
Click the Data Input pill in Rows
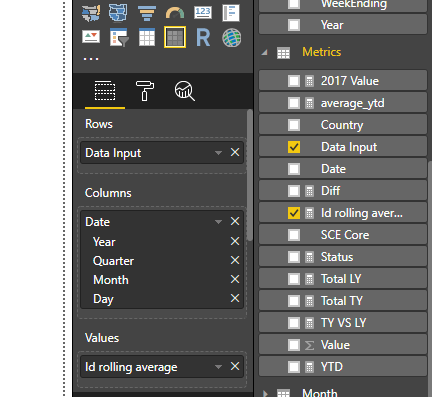[x=162, y=153]
